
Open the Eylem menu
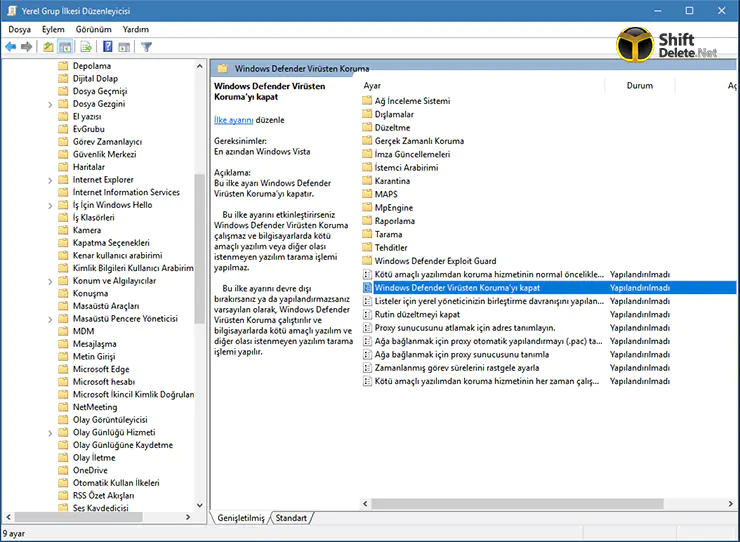click(53, 29)
